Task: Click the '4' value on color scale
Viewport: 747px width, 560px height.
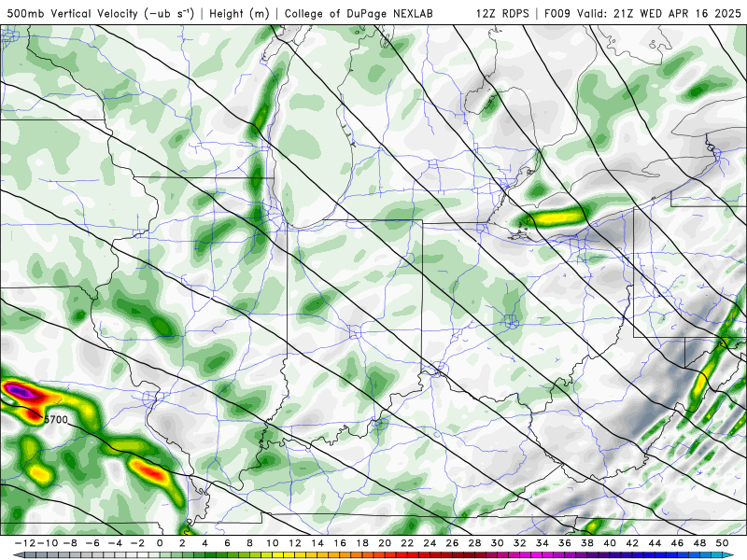Action: pyautogui.click(x=204, y=543)
